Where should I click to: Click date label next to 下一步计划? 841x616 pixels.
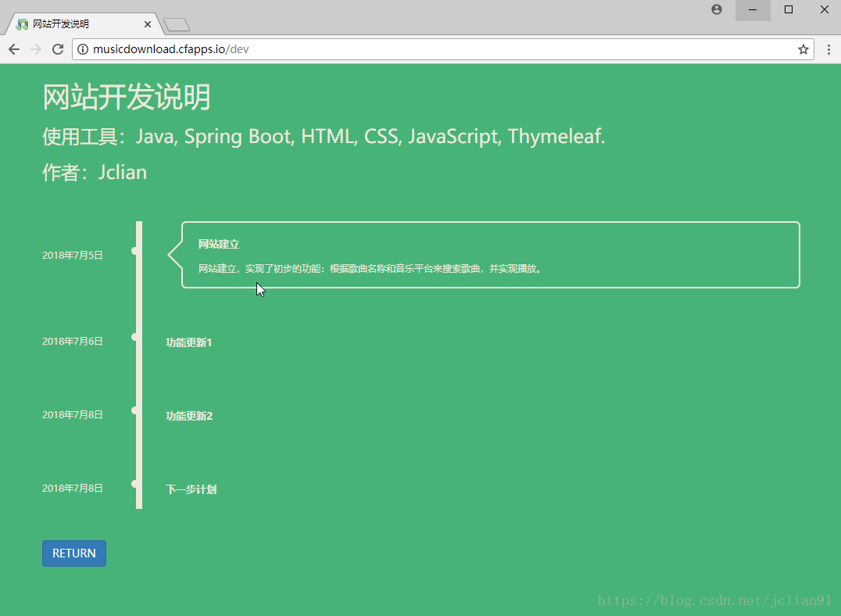[73, 489]
